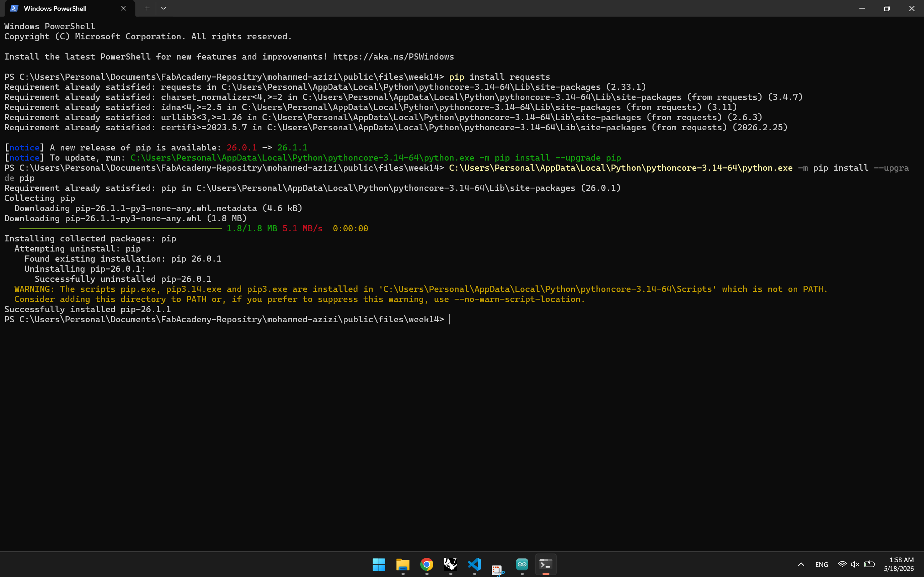
Task: Click the muted volume icon
Action: [855, 564]
